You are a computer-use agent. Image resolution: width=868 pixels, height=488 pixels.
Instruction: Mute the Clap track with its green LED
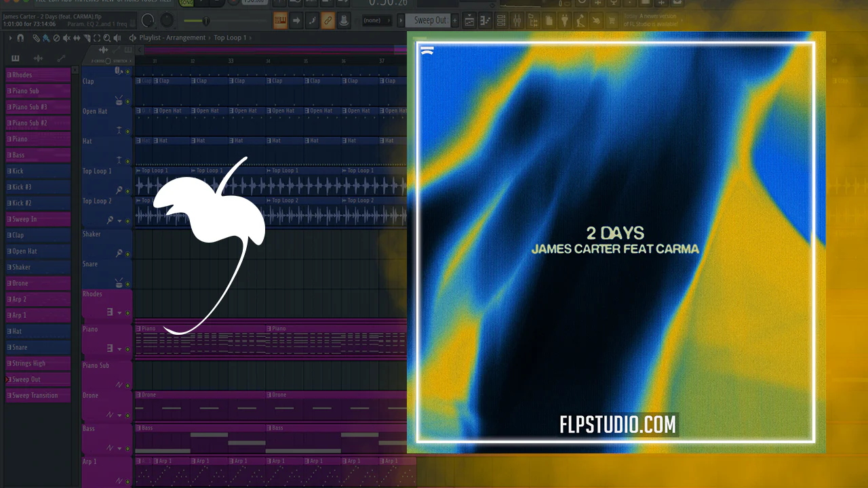pyautogui.click(x=127, y=102)
